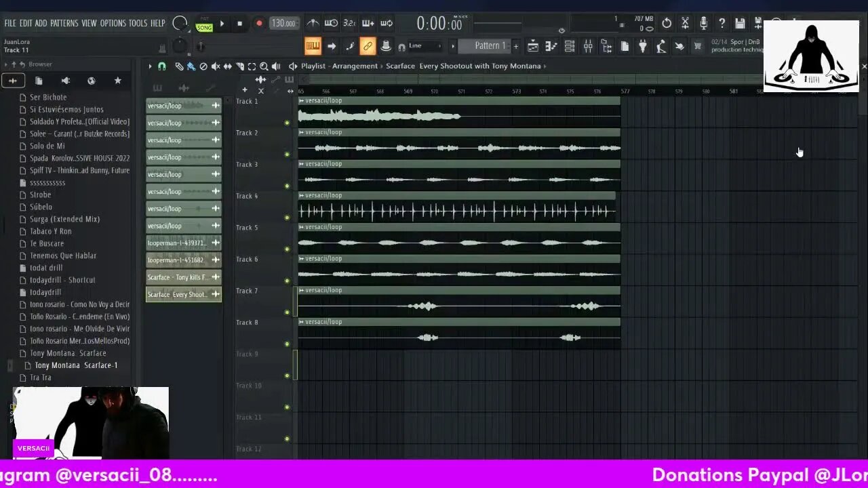Screen dimensions: 868x488
Task: Open the Mixer view icon
Action: pos(588,46)
